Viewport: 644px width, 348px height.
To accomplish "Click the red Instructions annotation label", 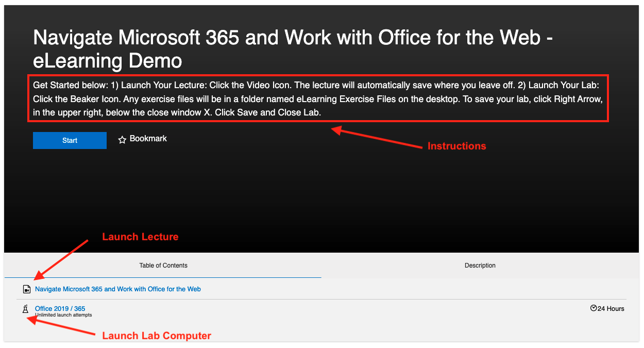I will click(x=456, y=146).
